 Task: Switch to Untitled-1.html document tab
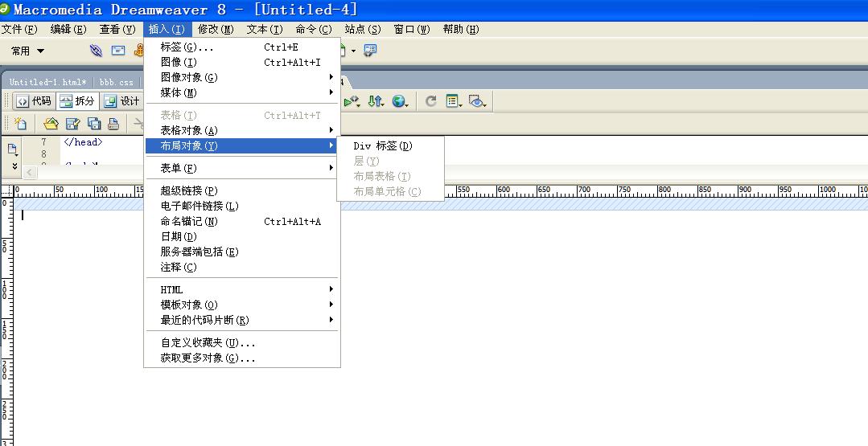click(x=48, y=82)
